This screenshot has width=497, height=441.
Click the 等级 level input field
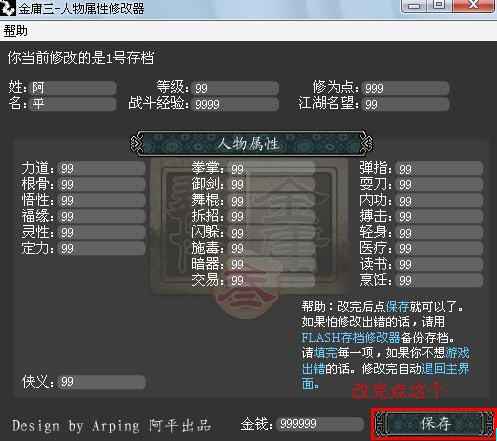click(236, 88)
